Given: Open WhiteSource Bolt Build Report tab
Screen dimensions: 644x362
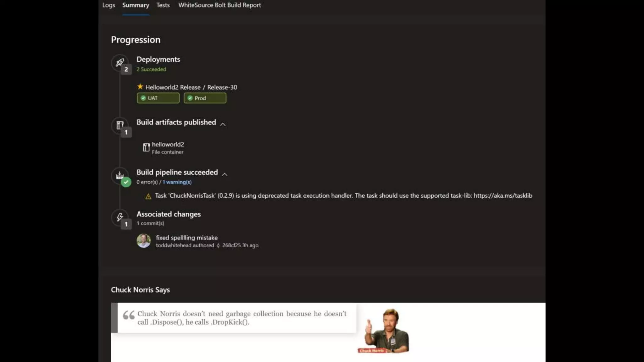Looking at the screenshot, I should pyautogui.click(x=219, y=5).
